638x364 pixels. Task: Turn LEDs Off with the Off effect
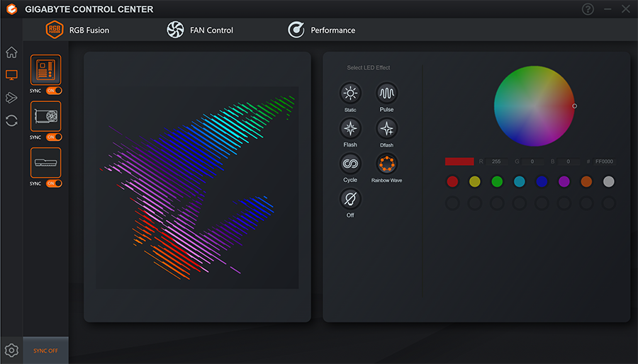tap(350, 199)
